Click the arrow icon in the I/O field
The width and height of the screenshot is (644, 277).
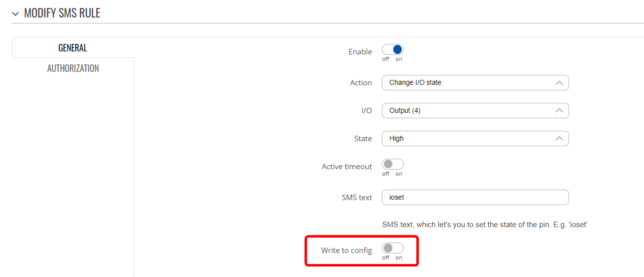(x=559, y=111)
